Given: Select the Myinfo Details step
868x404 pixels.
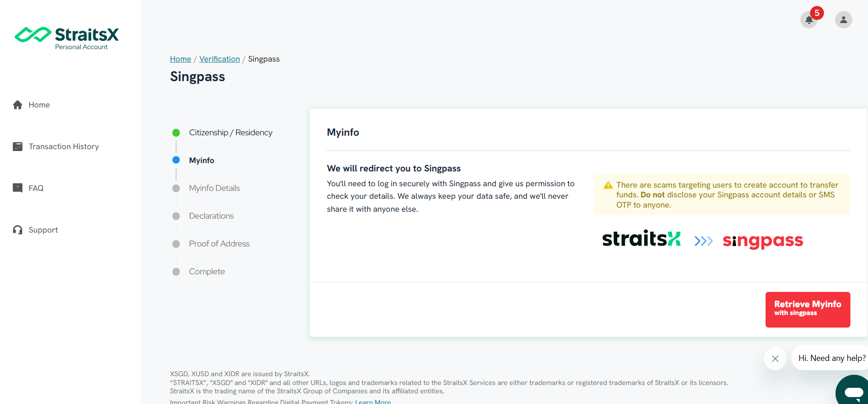Looking at the screenshot, I should click(x=215, y=188).
